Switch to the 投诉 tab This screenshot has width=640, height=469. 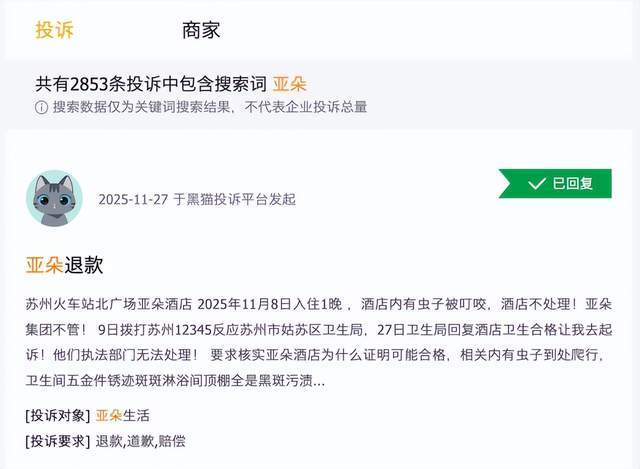pos(55,30)
